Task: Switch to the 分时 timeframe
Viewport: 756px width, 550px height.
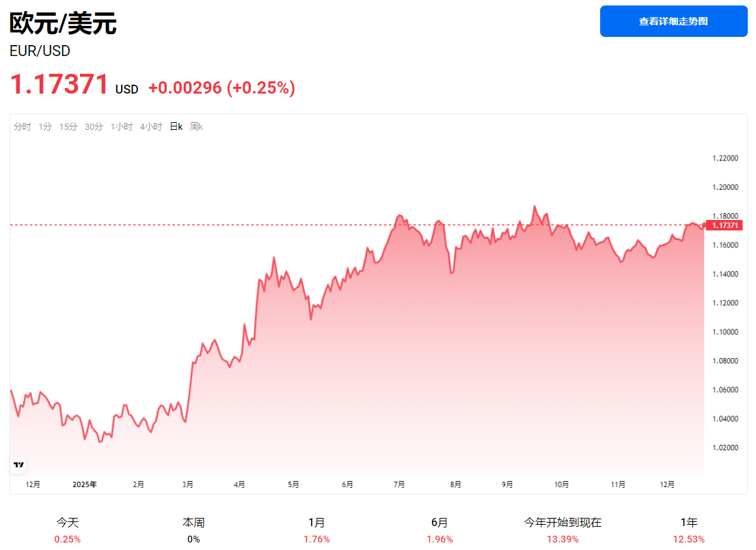Action: pos(23,126)
